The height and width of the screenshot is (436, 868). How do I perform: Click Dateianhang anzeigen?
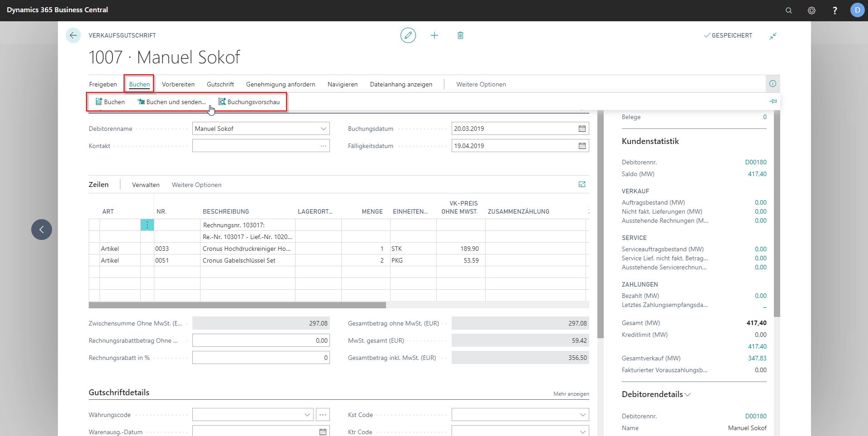401,84
